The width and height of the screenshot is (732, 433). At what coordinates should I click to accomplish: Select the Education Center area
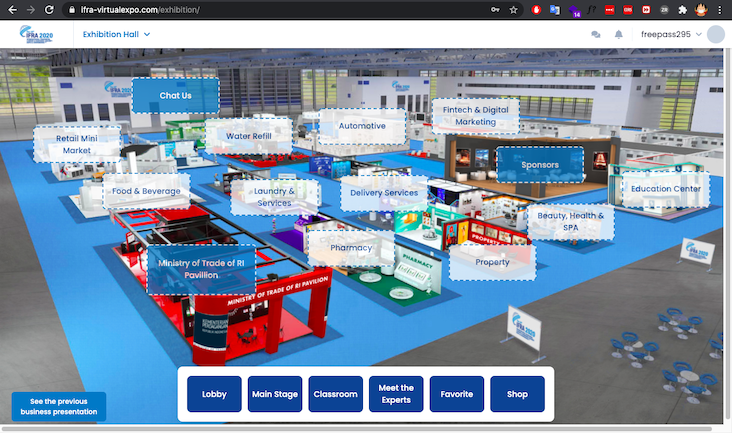pos(666,189)
